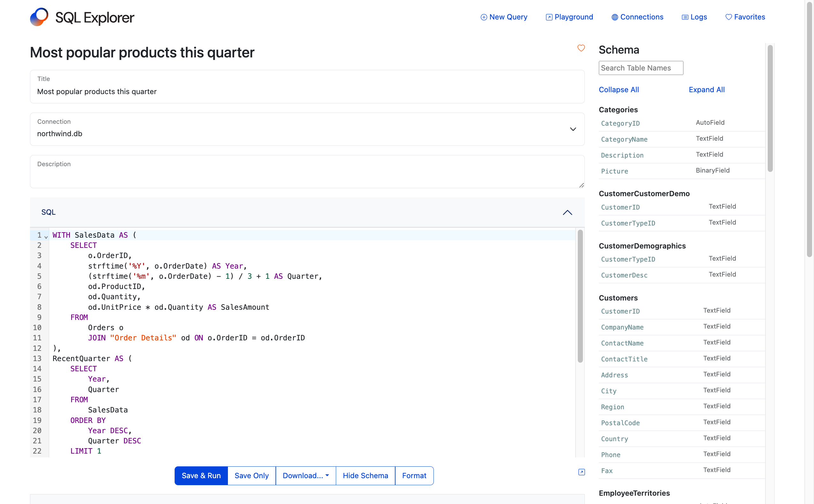Collapse the SQL editor section

pyautogui.click(x=568, y=212)
